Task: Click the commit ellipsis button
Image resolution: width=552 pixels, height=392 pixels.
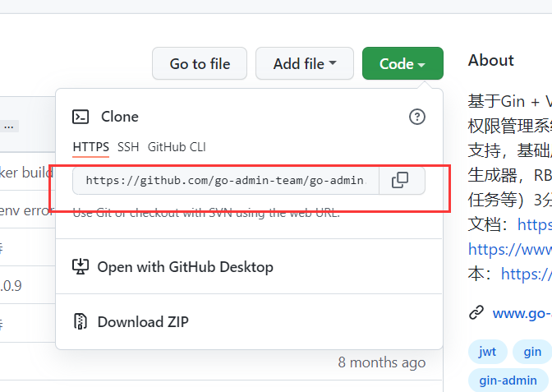Action: pyautogui.click(x=9, y=126)
